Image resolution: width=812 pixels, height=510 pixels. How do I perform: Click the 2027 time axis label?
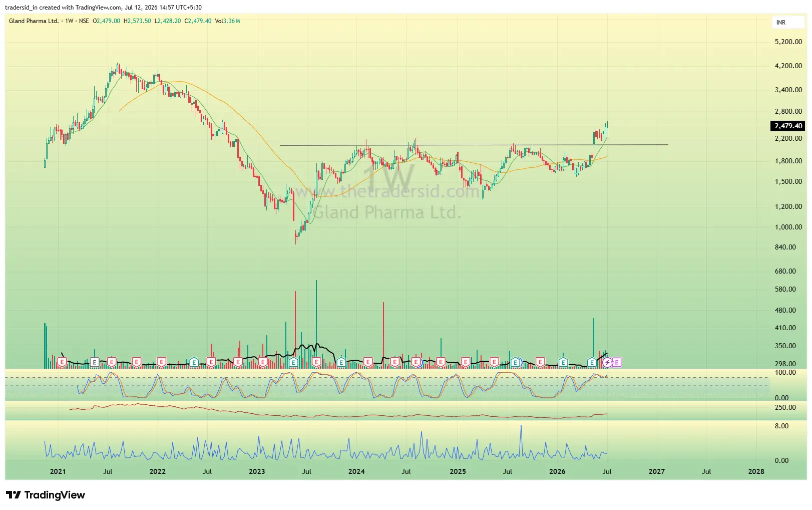[x=657, y=471]
